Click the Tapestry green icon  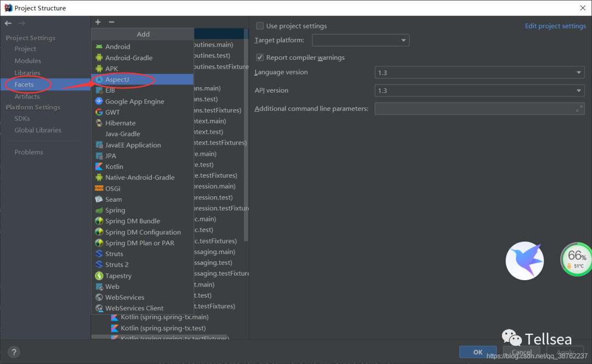click(99, 276)
